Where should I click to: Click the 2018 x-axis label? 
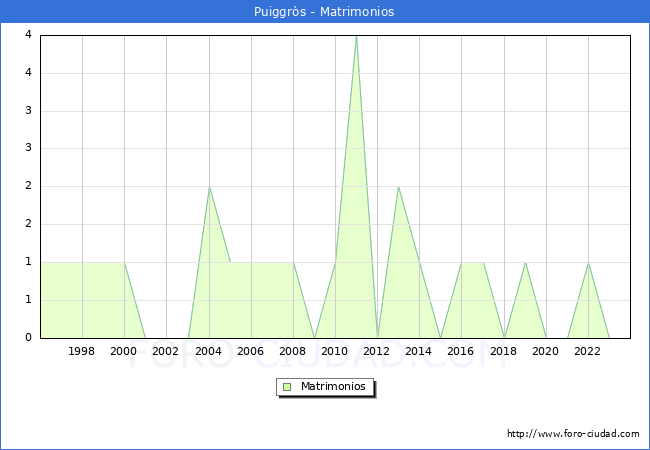coord(504,351)
